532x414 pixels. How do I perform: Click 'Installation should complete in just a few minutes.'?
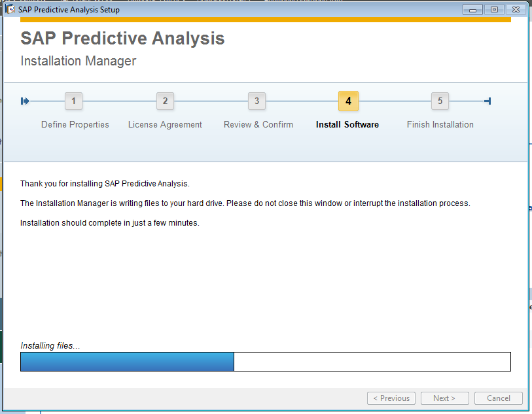(109, 223)
